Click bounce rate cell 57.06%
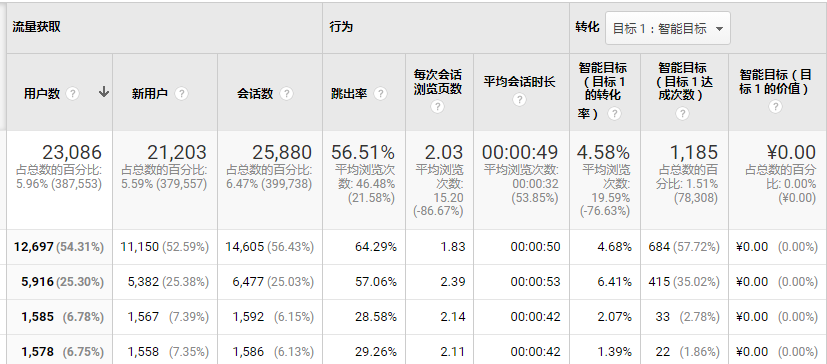This screenshot has height=364, width=827. [376, 282]
